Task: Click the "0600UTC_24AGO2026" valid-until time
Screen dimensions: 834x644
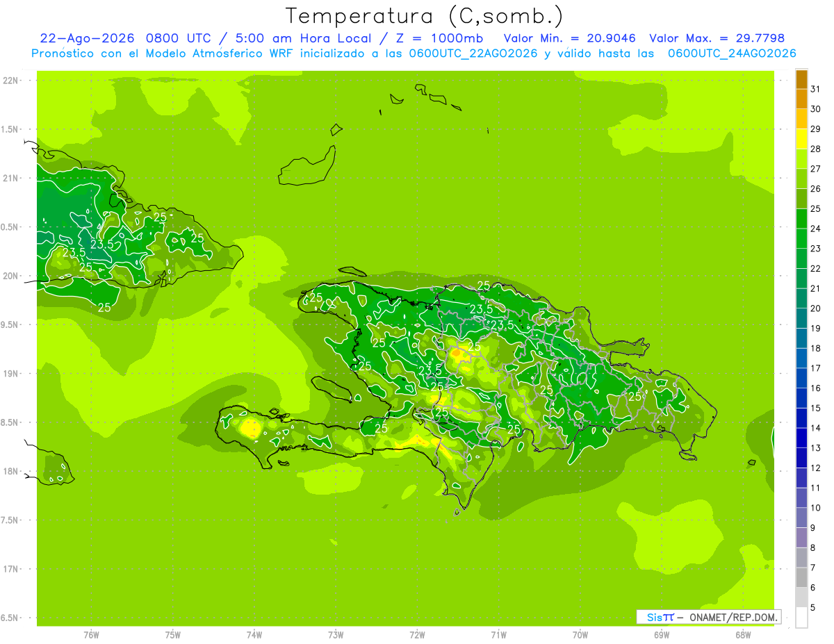Action: coord(732,53)
